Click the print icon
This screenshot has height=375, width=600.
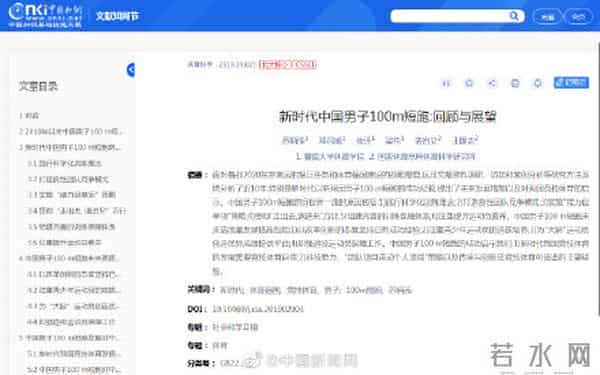pyautogui.click(x=515, y=83)
